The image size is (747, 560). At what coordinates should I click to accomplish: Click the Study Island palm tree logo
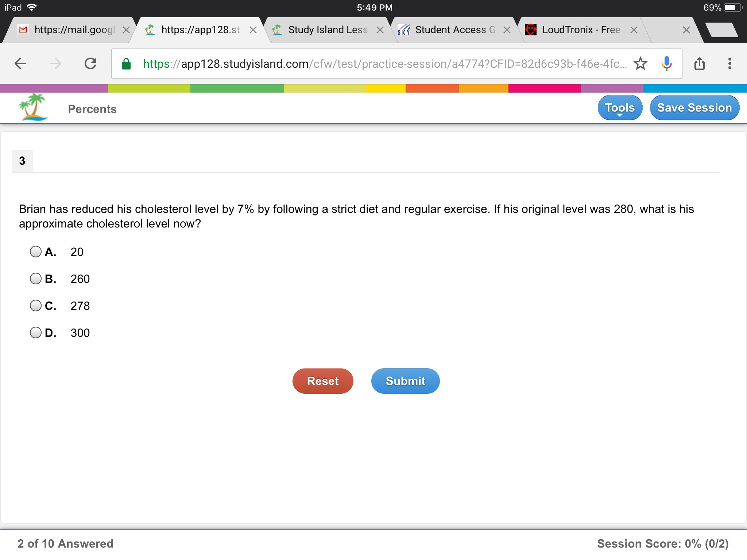click(34, 108)
